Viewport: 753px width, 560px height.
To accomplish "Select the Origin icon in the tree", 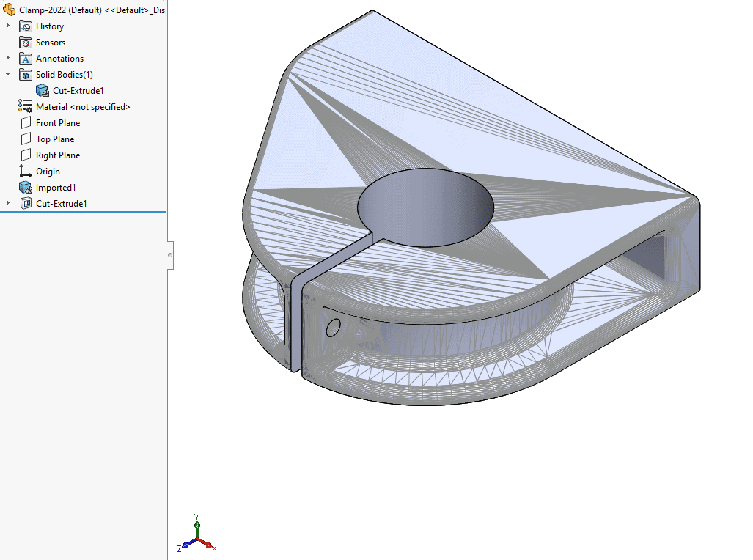I will click(26, 172).
